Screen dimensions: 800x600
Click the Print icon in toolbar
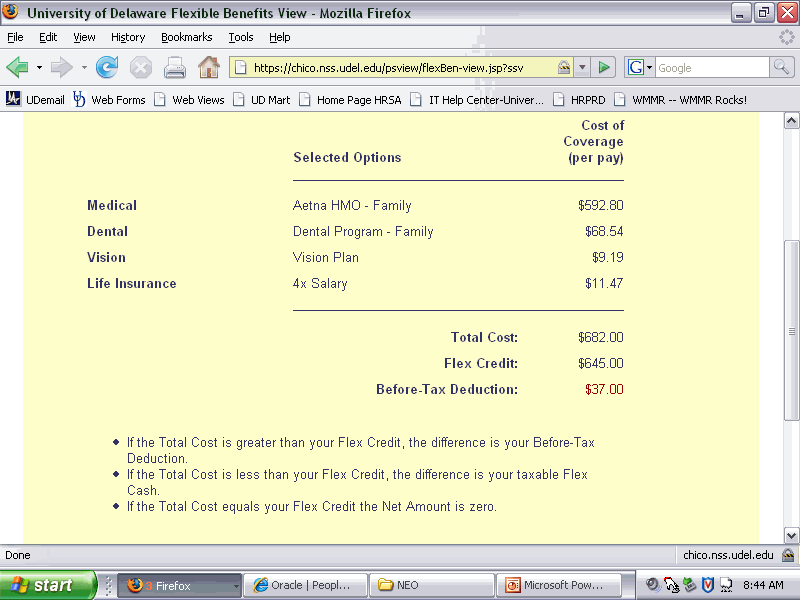point(175,68)
